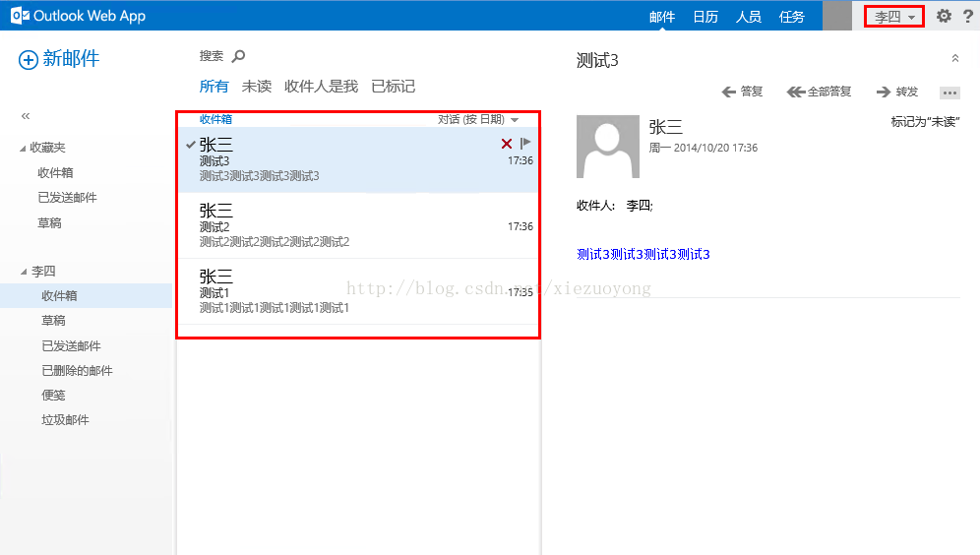Viewport: 980px width, 555px height.
Task: Click the Outlook Web App logo icon
Action: tap(20, 16)
